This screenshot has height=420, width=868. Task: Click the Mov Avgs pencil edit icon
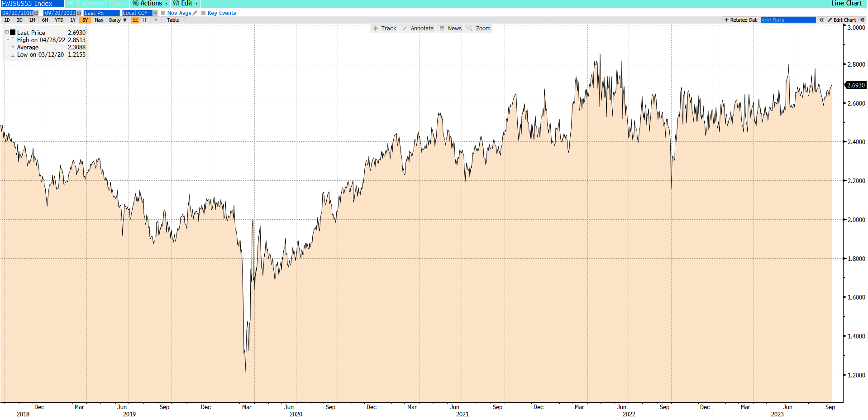[195, 13]
